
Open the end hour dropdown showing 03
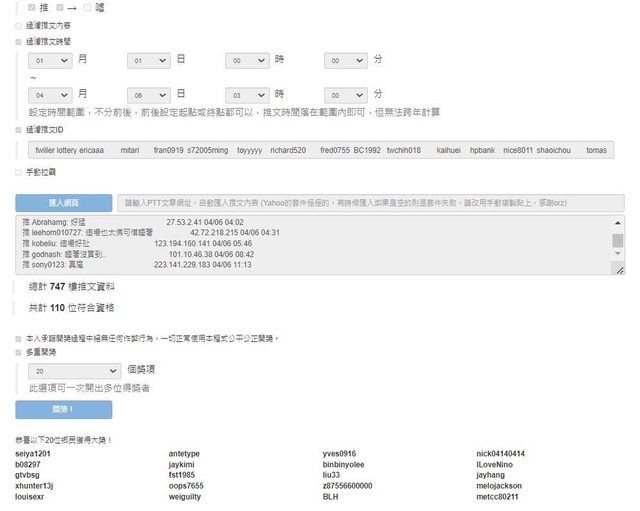pyautogui.click(x=247, y=94)
